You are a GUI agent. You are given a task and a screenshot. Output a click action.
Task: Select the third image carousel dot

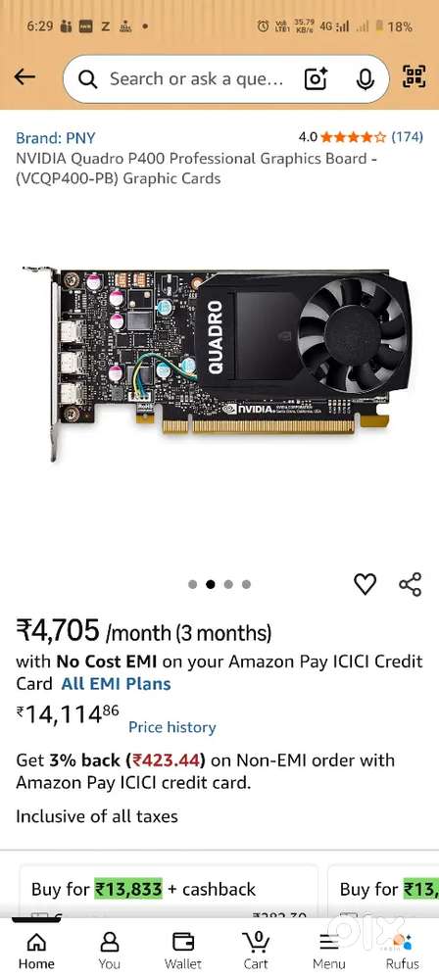pyautogui.click(x=228, y=584)
